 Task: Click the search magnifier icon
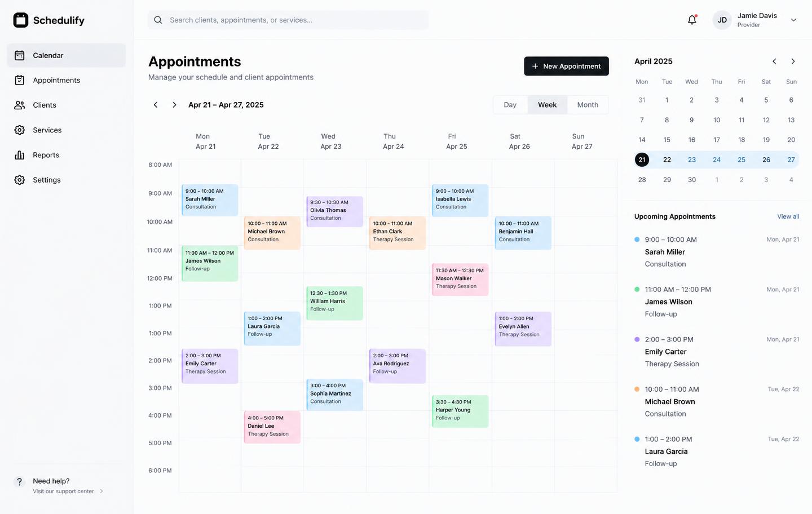coord(158,20)
